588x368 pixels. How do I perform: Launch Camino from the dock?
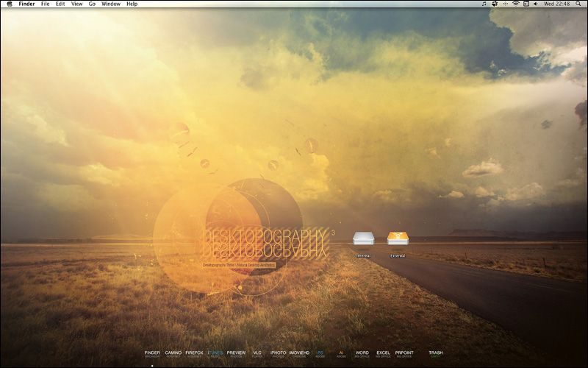(x=173, y=354)
